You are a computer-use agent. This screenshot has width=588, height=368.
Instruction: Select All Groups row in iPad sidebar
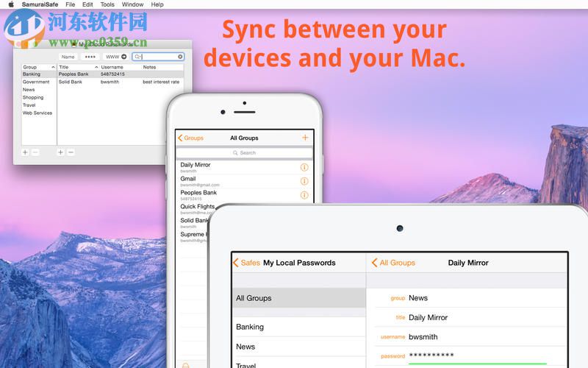coord(299,298)
